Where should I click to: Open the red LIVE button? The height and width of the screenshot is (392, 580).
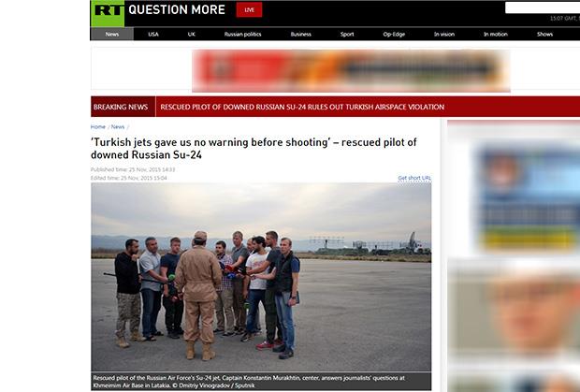[x=250, y=10]
